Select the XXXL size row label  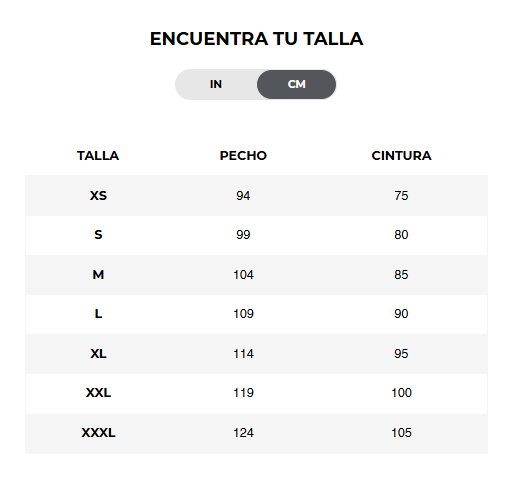pos(98,433)
